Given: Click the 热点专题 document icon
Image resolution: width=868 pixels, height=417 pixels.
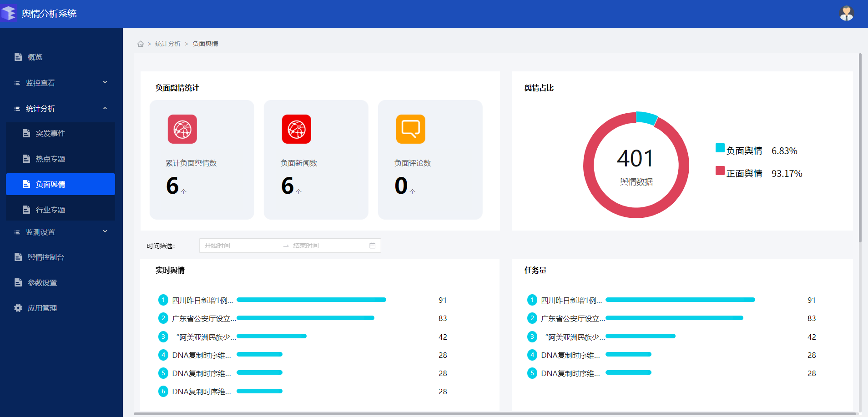Looking at the screenshot, I should 26,159.
